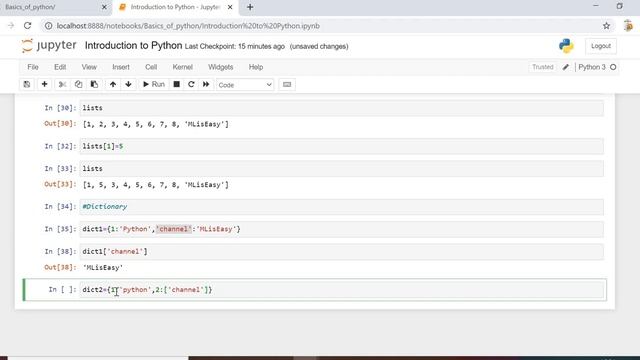Image resolution: width=640 pixels, height=360 pixels.
Task: Click the Trusted notebook indicator
Action: tap(542, 67)
